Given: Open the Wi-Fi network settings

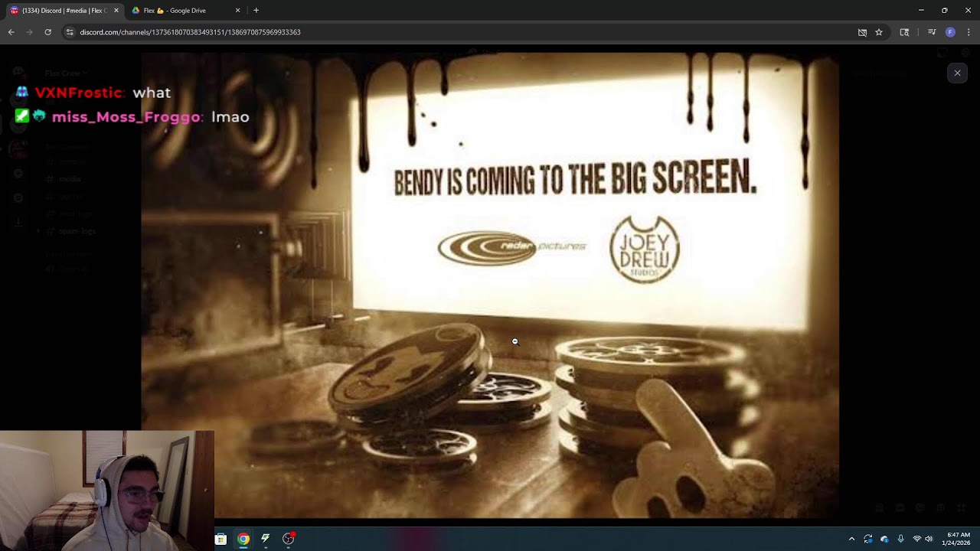Looking at the screenshot, I should (x=916, y=539).
